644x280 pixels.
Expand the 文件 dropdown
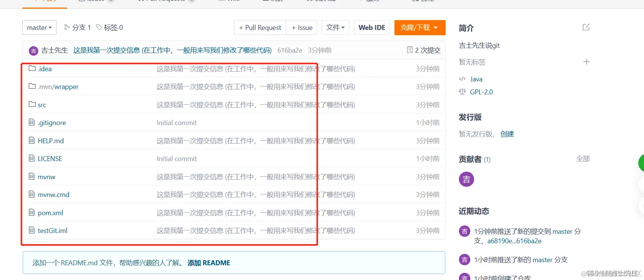click(335, 28)
